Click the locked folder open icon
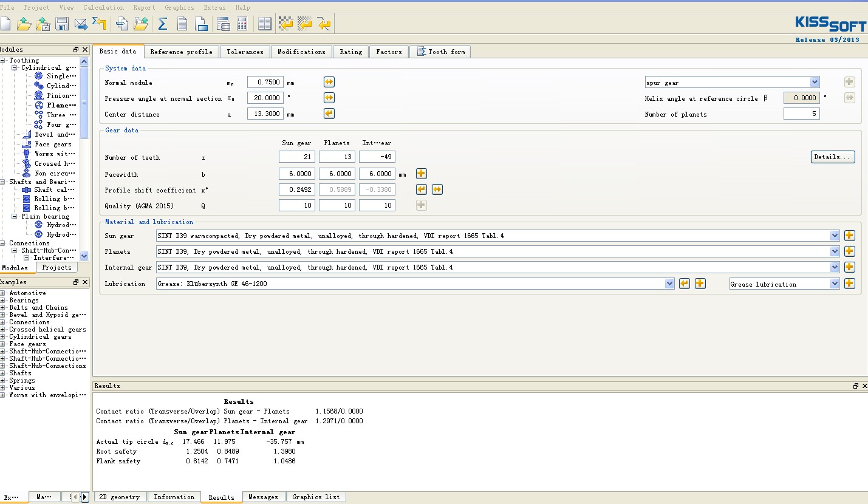This screenshot has width=868, height=504. click(x=43, y=24)
